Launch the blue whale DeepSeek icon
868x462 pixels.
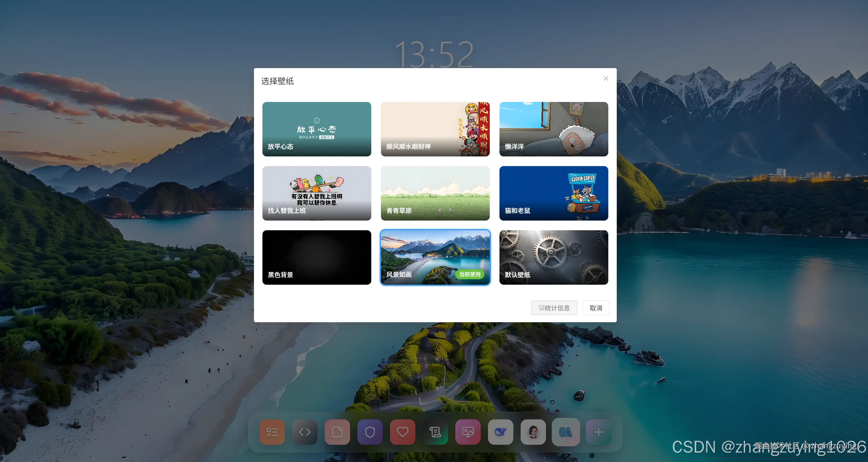point(500,432)
